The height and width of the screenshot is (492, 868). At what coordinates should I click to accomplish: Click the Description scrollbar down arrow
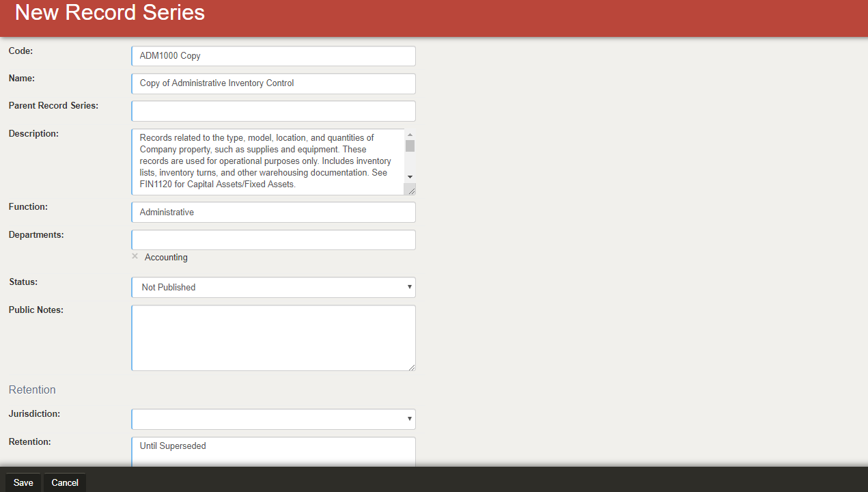[410, 176]
